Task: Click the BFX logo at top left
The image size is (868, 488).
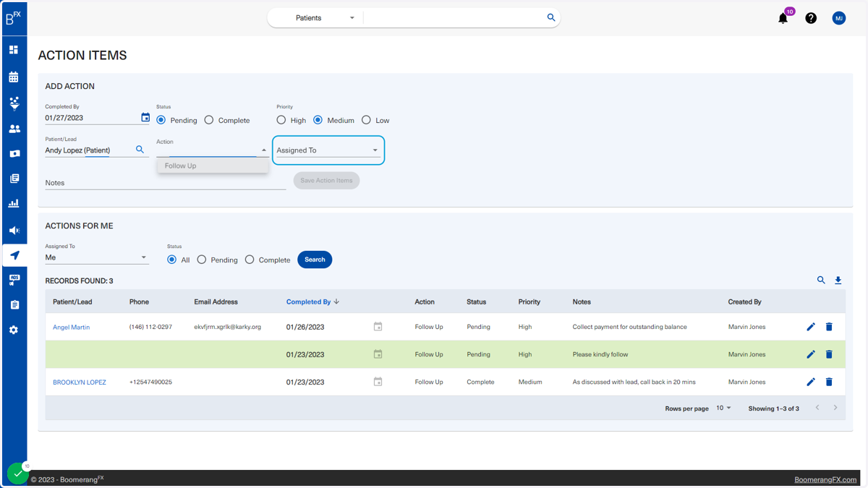Action: tap(14, 17)
